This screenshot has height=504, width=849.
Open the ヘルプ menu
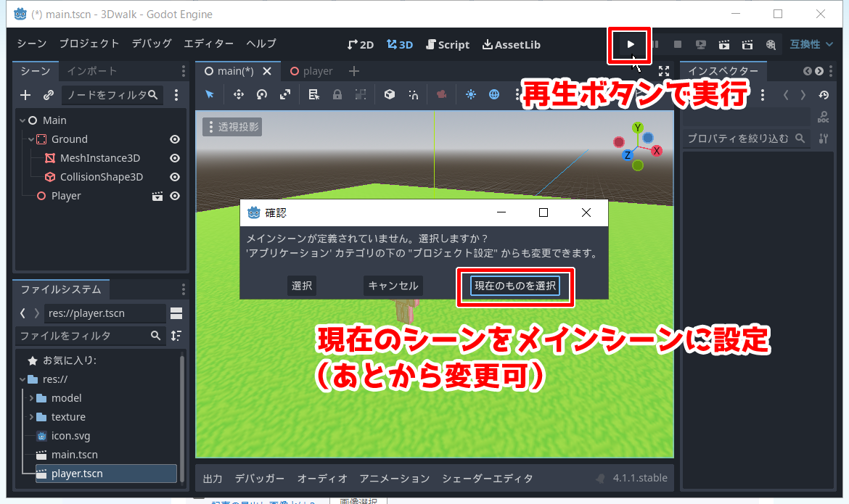[261, 44]
